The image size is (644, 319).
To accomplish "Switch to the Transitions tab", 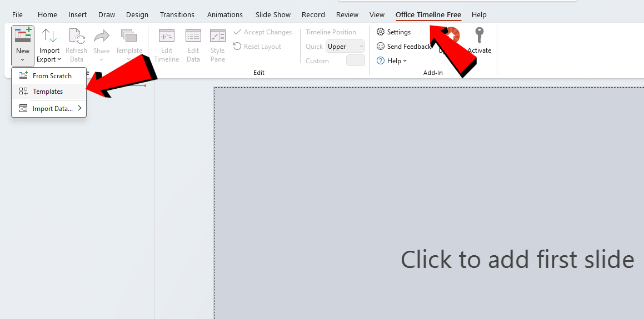I will [177, 15].
